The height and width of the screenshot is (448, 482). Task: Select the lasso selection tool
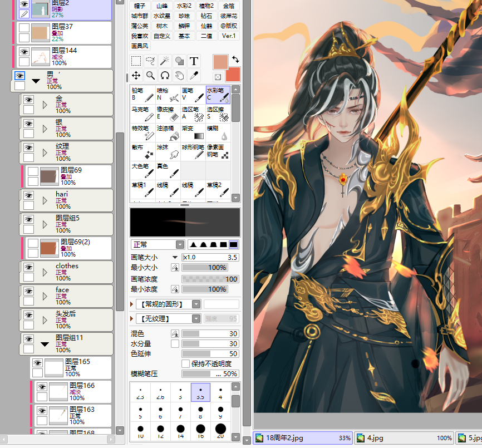150,61
